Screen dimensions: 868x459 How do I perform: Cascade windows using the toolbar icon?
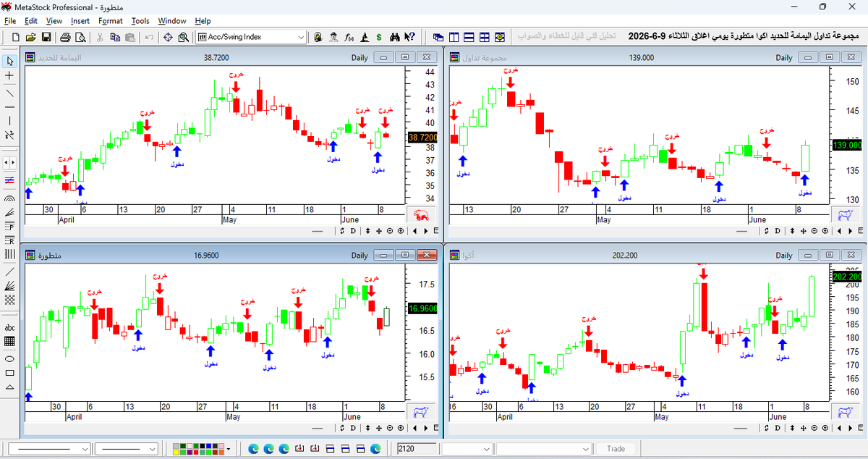click(438, 37)
